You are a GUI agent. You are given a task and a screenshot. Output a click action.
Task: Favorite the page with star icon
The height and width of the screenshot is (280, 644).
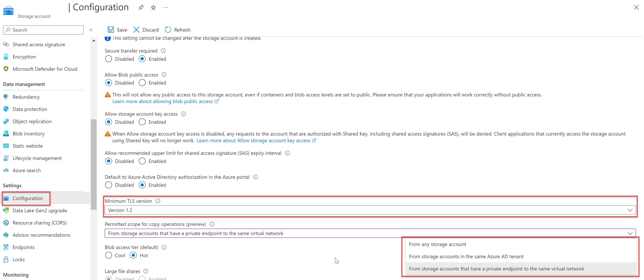click(x=153, y=7)
